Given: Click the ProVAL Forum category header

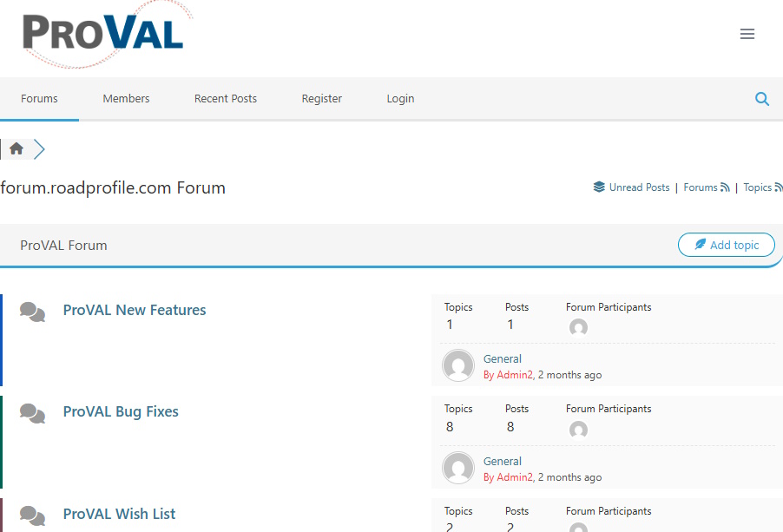Looking at the screenshot, I should click(x=63, y=245).
